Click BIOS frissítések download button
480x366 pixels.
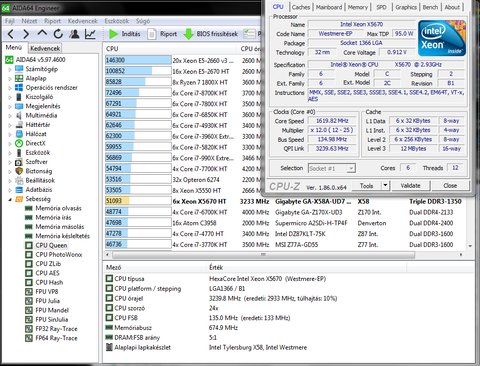pyautogui.click(x=211, y=34)
